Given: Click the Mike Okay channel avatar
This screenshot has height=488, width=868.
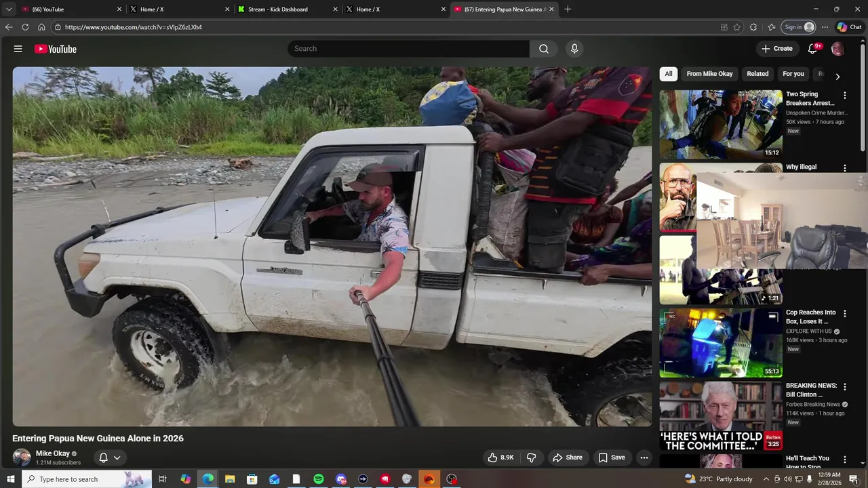Looking at the screenshot, I should coord(22,457).
